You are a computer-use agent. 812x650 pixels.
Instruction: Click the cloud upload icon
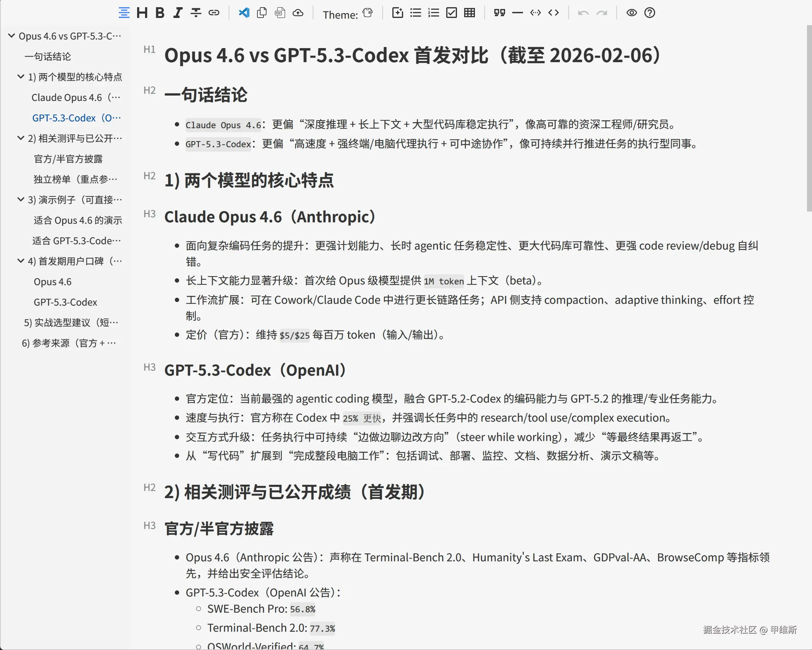(298, 13)
